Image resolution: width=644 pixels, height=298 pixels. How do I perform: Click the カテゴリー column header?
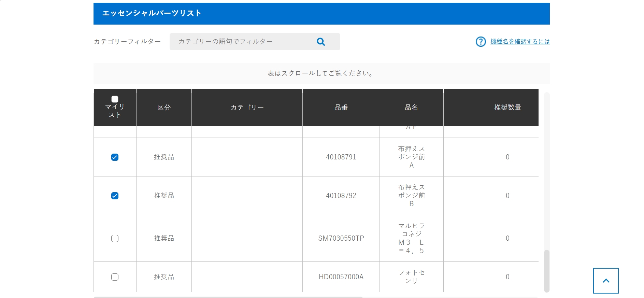pyautogui.click(x=247, y=108)
